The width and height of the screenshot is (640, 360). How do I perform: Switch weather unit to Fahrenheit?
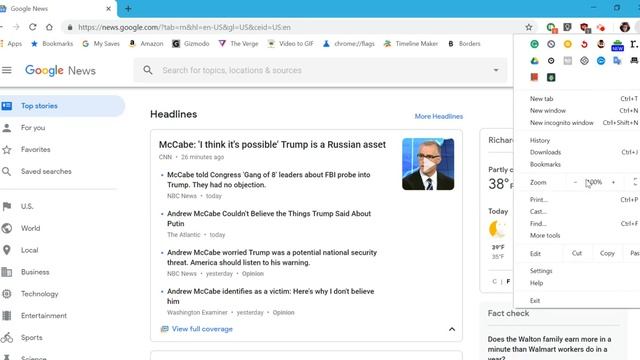(x=508, y=281)
